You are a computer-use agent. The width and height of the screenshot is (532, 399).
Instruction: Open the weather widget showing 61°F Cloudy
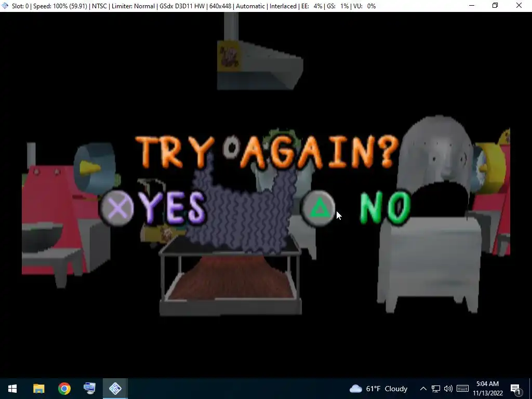click(x=378, y=389)
